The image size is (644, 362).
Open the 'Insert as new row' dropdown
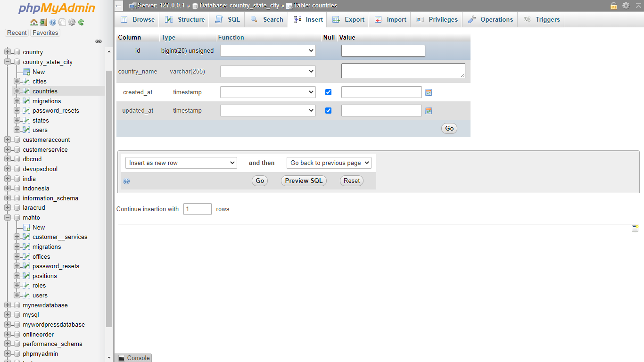click(x=181, y=163)
